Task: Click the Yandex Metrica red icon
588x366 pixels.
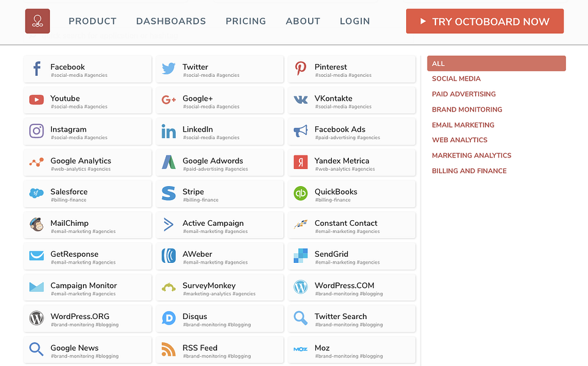Action: click(301, 162)
